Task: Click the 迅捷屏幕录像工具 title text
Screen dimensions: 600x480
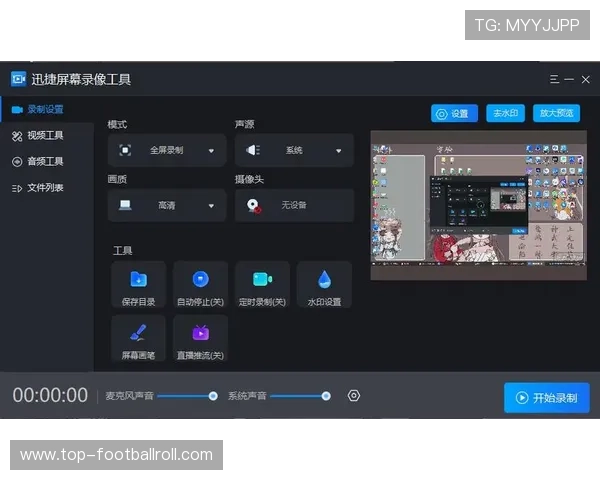Action: point(81,79)
